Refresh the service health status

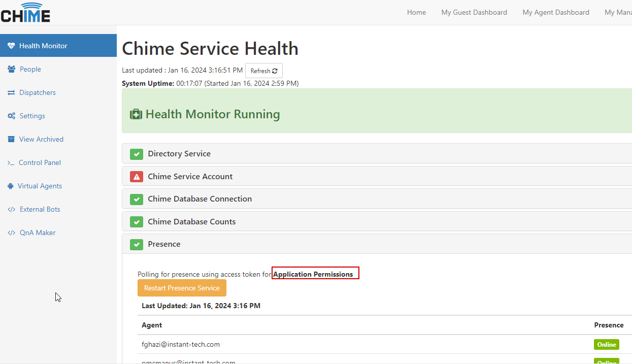264,71
